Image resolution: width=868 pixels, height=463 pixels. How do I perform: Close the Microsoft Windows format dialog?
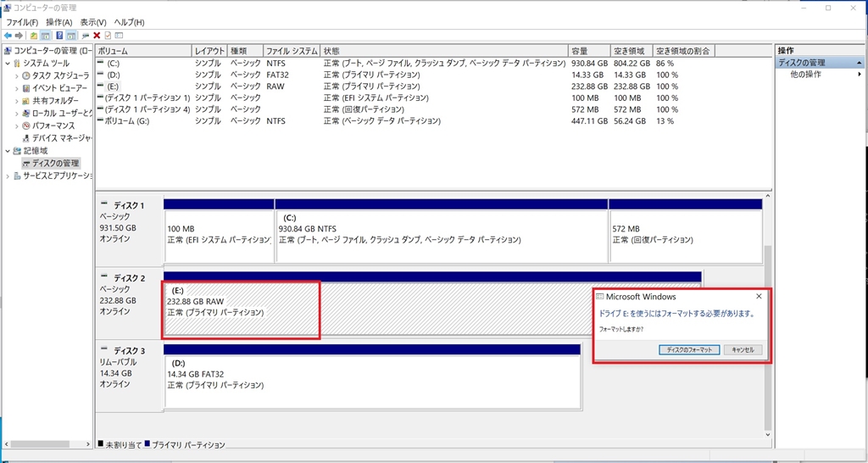click(x=759, y=296)
